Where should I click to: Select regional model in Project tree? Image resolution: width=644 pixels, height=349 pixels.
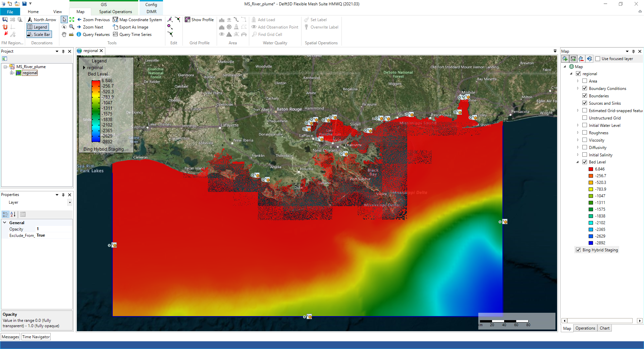pos(30,73)
